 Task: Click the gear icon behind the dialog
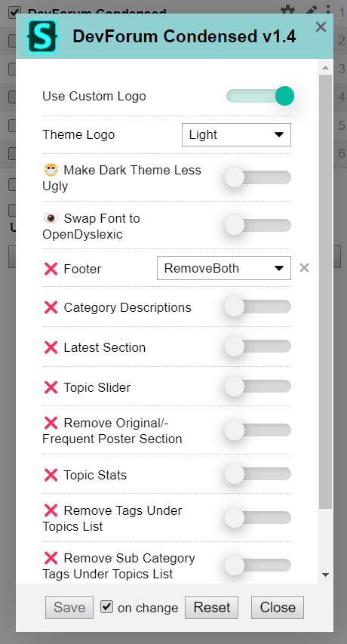pyautogui.click(x=287, y=10)
